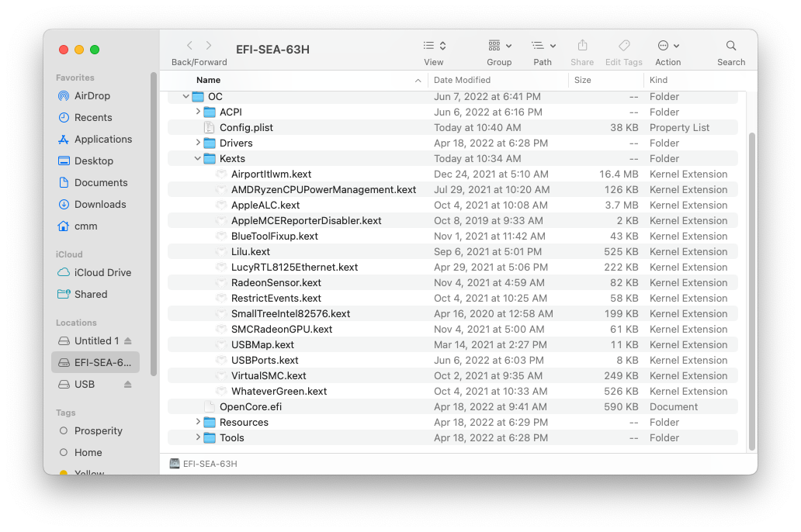This screenshot has width=801, height=532.
Task: Switch view mode using View control
Action: click(434, 47)
